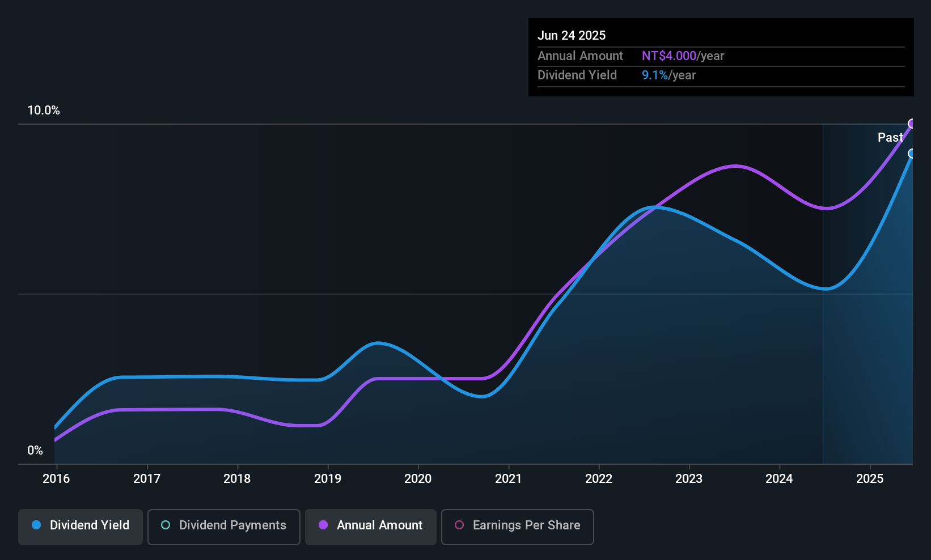Screen dimensions: 931x560
Task: Click the blue Dividend Yield legend dot
Action: coord(36,525)
